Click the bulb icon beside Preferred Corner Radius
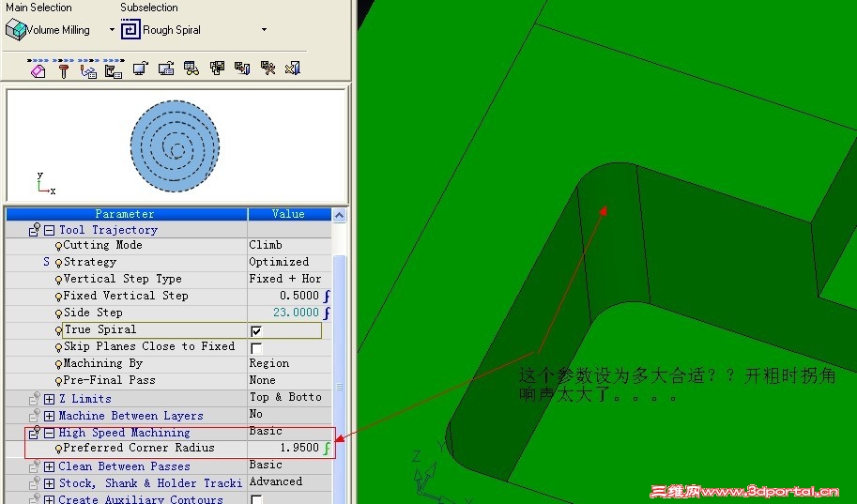 click(58, 450)
